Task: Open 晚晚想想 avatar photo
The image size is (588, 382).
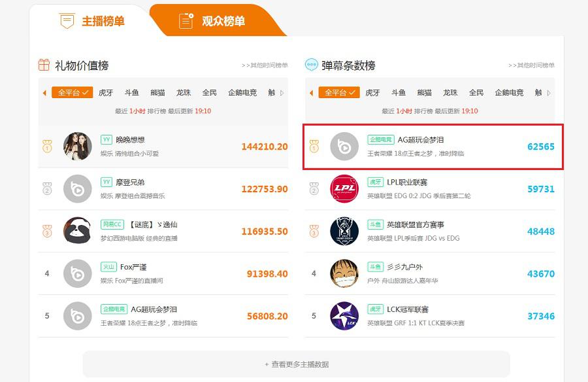Action: coord(78,146)
